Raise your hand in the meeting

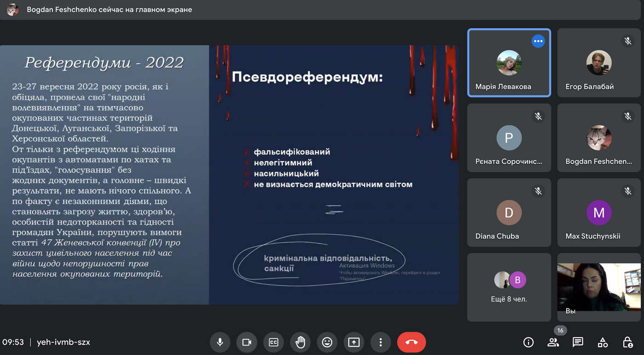click(x=300, y=342)
